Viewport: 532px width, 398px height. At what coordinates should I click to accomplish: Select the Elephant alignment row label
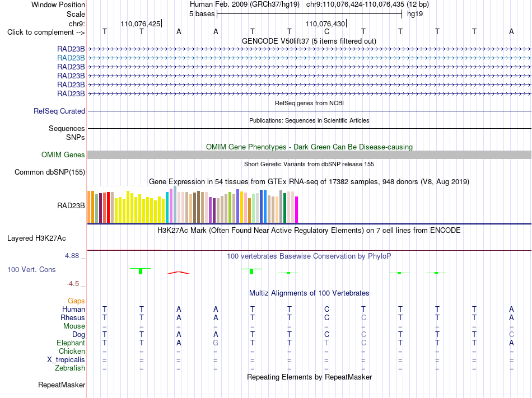click(71, 343)
